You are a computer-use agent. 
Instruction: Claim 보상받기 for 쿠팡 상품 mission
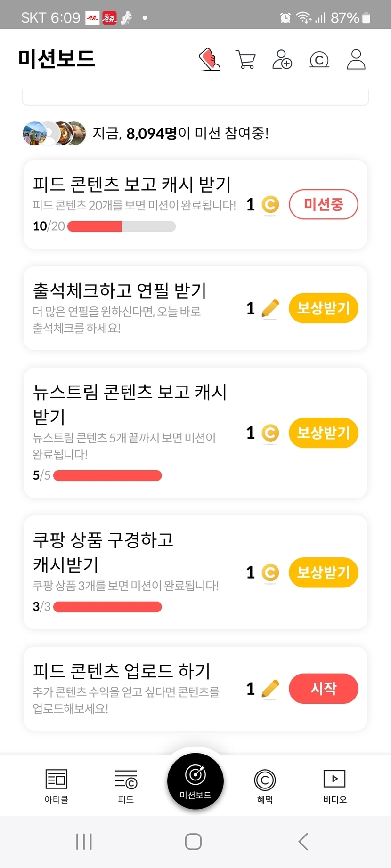[324, 572]
